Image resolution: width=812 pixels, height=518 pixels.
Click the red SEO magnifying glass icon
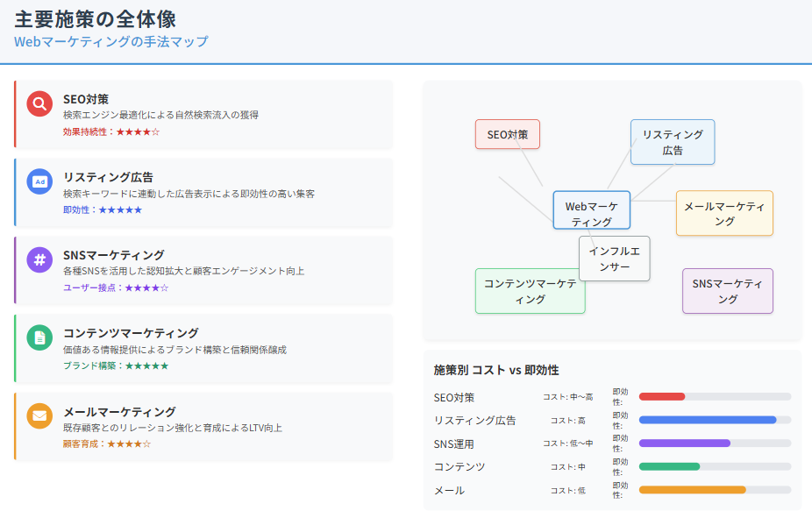[39, 104]
